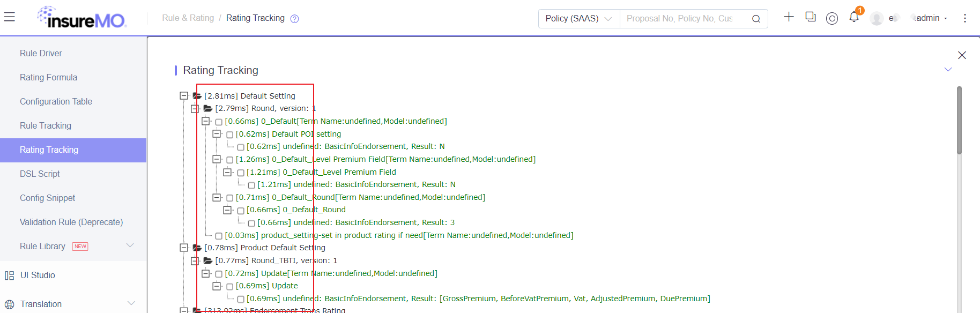Open Config Snippet in sidebar

47,198
